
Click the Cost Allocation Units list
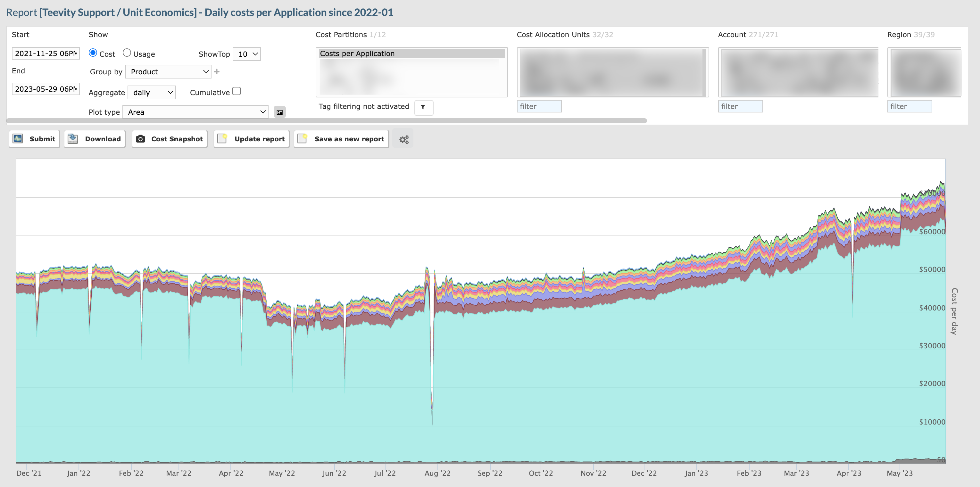pos(613,72)
